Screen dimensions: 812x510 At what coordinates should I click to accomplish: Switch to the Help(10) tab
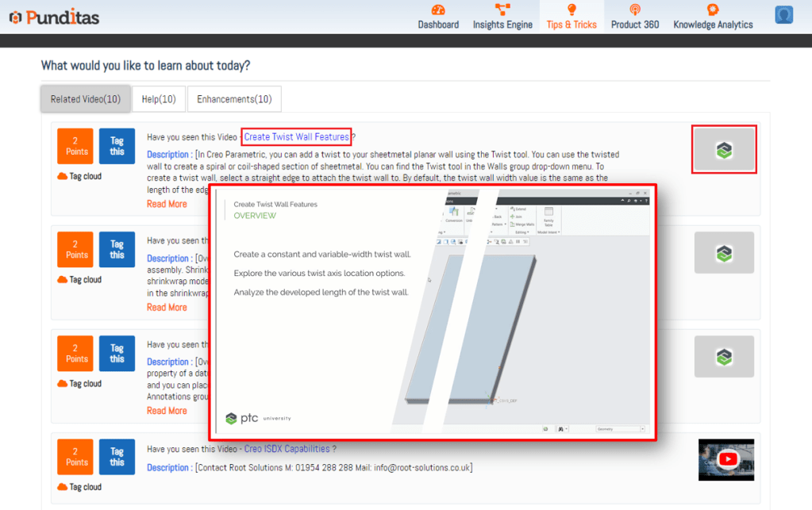159,99
